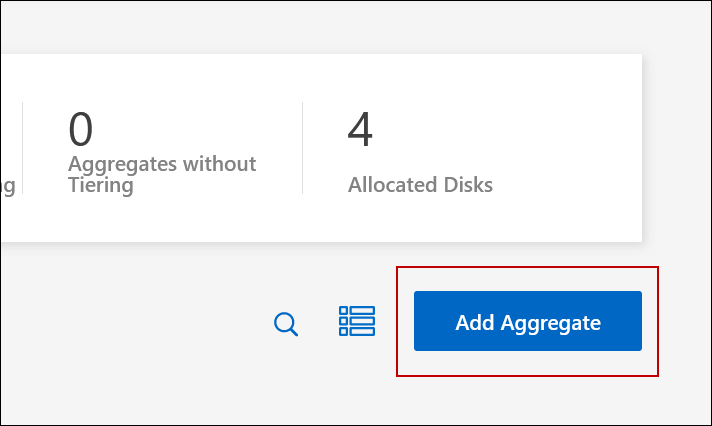Switch to list view icon
Screen dimensions: 712x426
click(356, 321)
